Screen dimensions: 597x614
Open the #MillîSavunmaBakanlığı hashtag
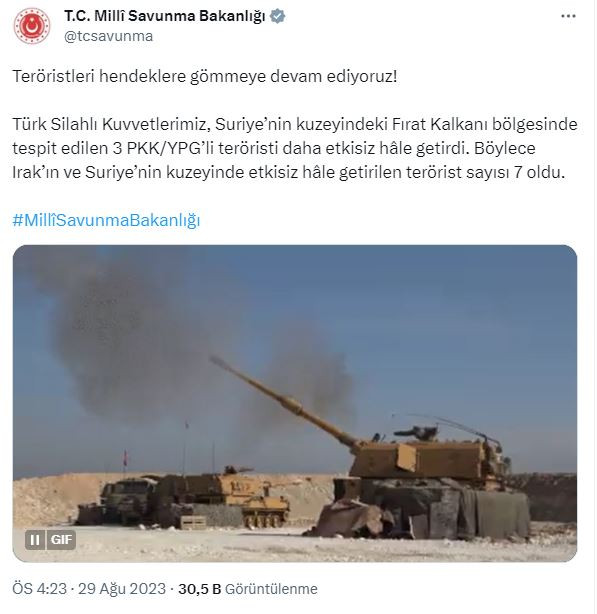coord(106,220)
